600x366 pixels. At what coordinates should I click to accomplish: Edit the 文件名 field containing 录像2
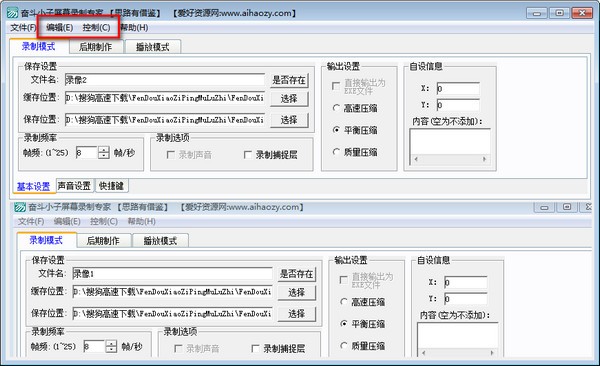tap(165, 80)
